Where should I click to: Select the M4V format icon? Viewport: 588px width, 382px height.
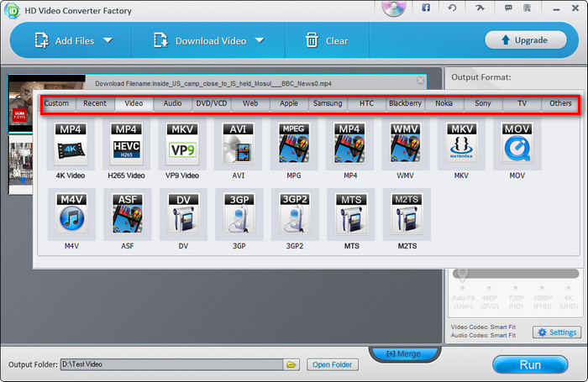click(71, 214)
